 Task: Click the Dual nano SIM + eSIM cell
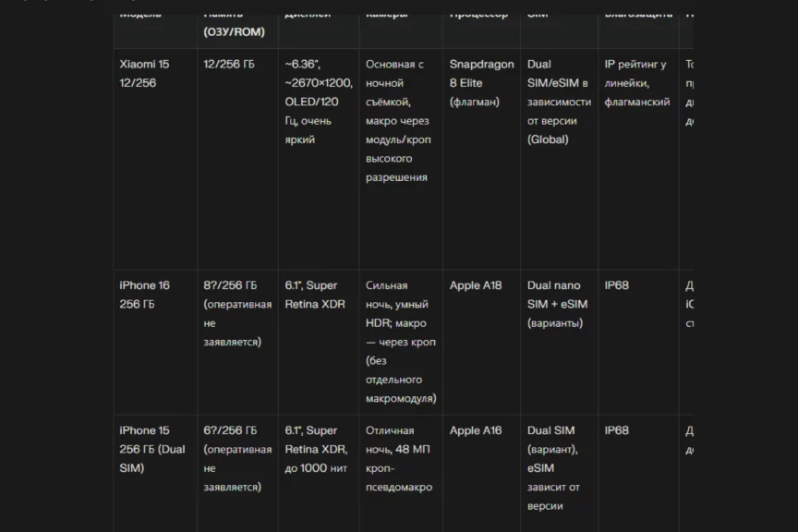[x=557, y=304]
